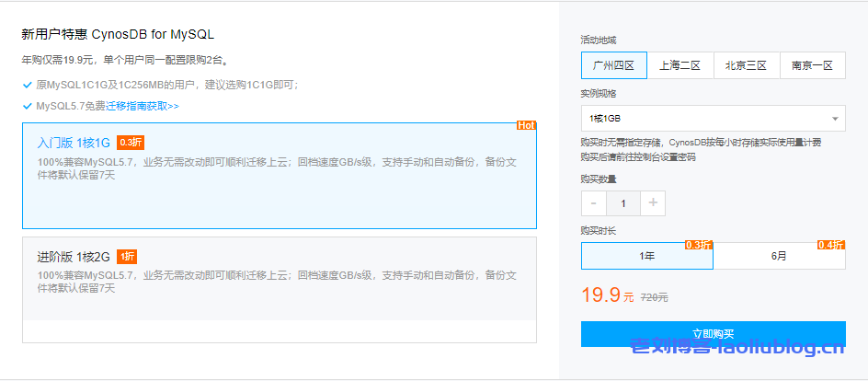Click the 1折 badge beside 进阶版 1核2G
The image size is (868, 381).
pos(127,257)
